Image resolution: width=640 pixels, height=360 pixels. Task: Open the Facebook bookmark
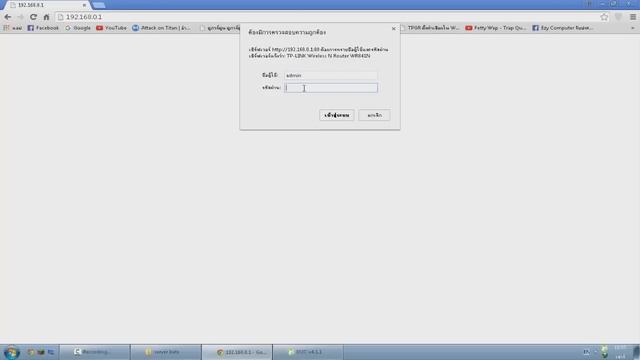pos(43,28)
